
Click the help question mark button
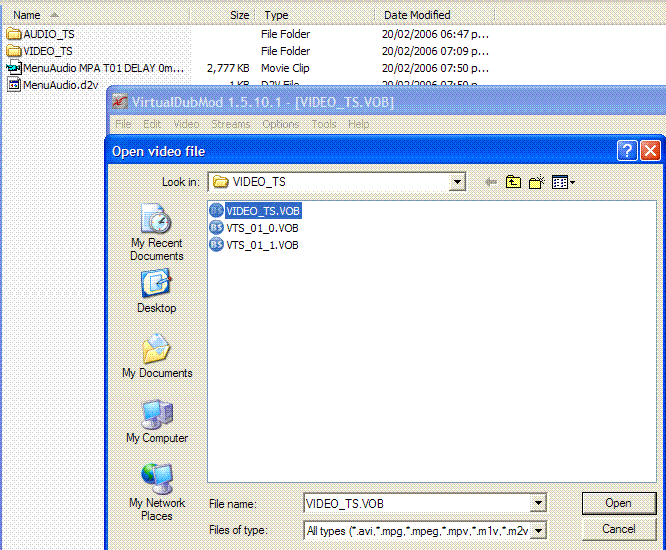click(x=627, y=151)
